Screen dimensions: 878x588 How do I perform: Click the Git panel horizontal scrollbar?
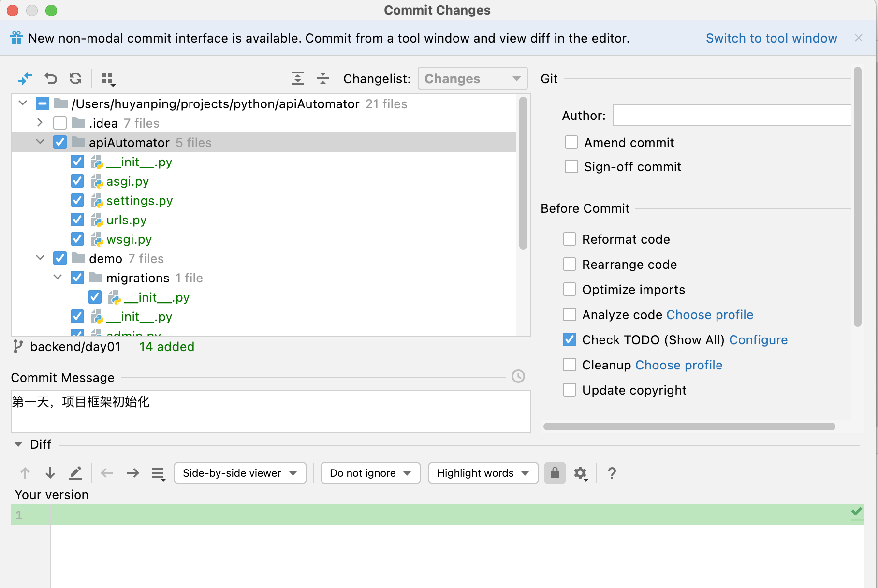[x=689, y=426]
